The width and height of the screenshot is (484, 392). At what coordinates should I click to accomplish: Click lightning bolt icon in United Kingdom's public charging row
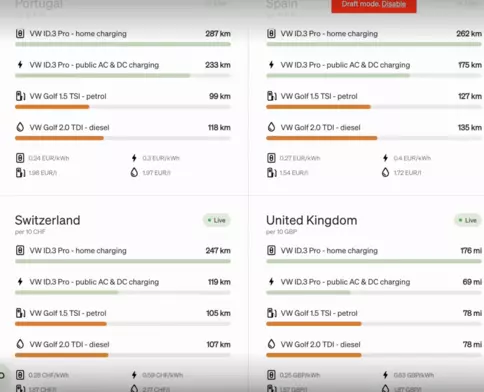[271, 282]
